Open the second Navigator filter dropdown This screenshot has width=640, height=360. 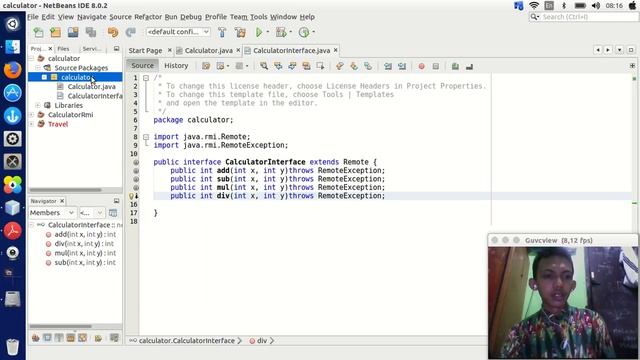[92, 213]
